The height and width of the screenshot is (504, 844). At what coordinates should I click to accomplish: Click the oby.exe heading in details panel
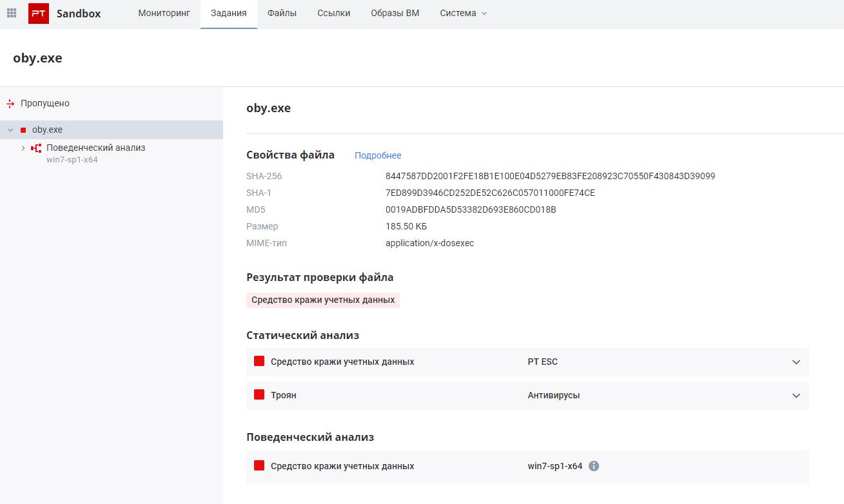coord(269,108)
